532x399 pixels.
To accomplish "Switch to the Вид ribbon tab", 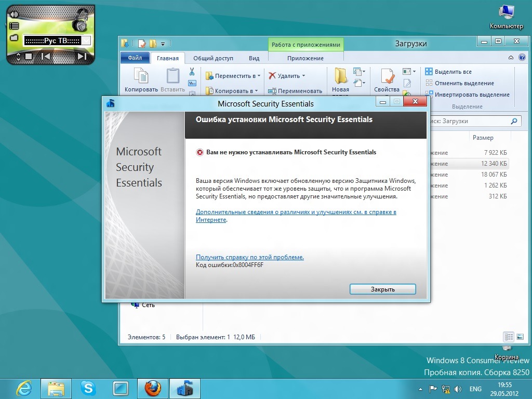I will pos(254,58).
